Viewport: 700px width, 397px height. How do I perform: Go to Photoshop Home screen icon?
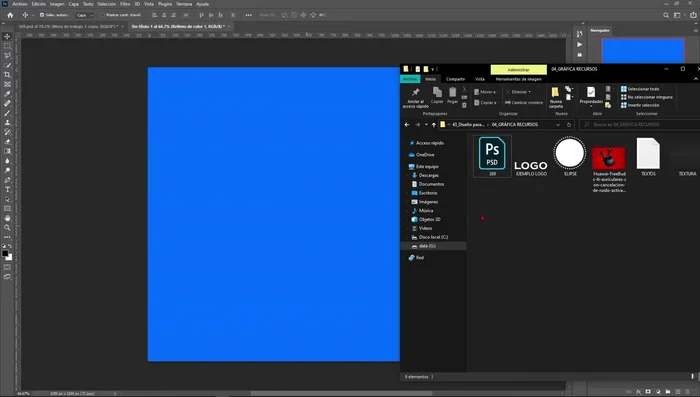(10, 15)
